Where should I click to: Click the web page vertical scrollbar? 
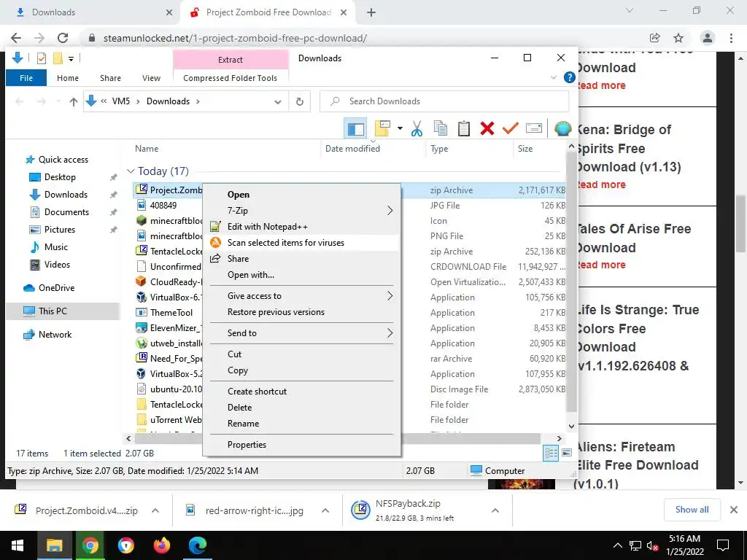tap(740, 224)
